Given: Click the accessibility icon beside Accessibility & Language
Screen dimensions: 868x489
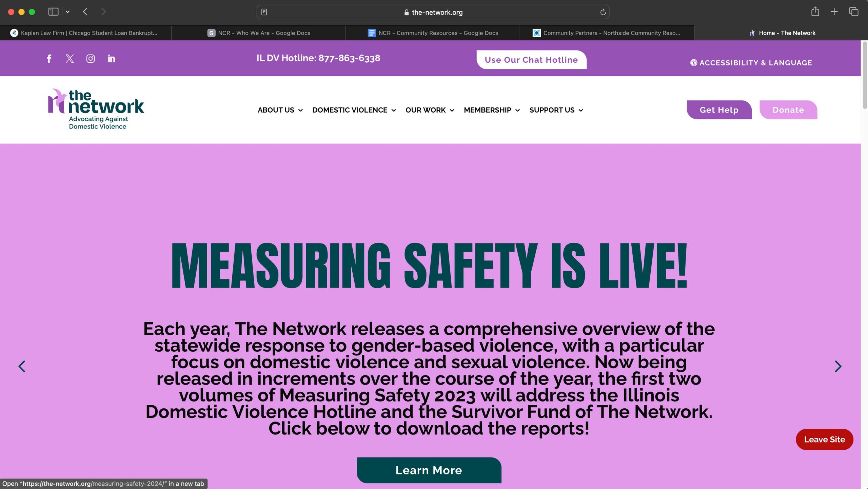Looking at the screenshot, I should [x=694, y=63].
